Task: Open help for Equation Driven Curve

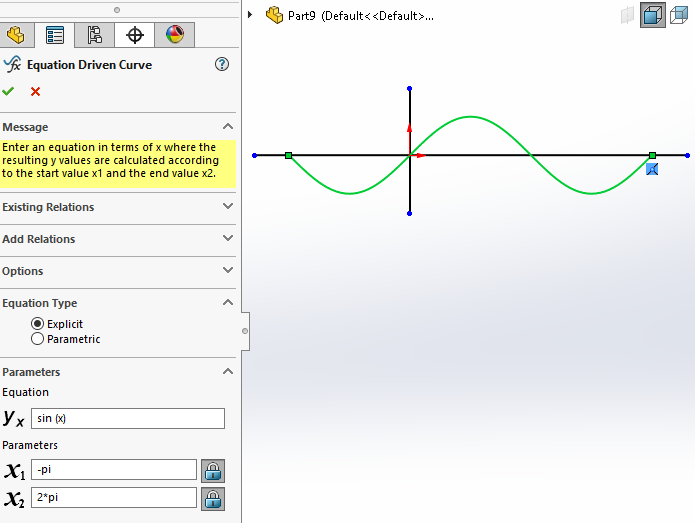Action: pos(222,64)
